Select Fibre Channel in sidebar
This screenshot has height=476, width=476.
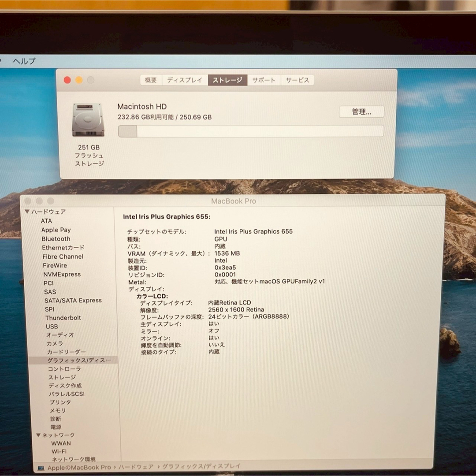[x=63, y=257]
